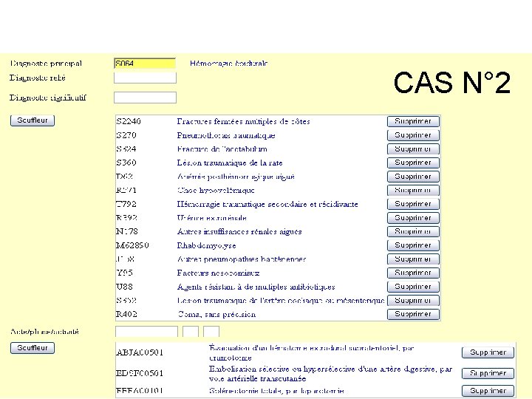Click the Autres insuffisances rénales aiguës label
The height and width of the screenshot is (399, 532).
point(239,232)
